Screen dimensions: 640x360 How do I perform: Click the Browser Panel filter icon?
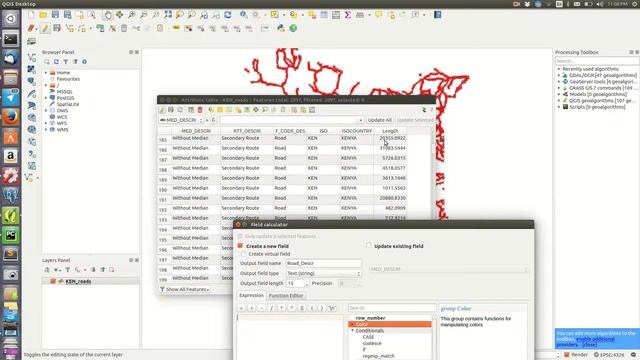click(x=66, y=62)
